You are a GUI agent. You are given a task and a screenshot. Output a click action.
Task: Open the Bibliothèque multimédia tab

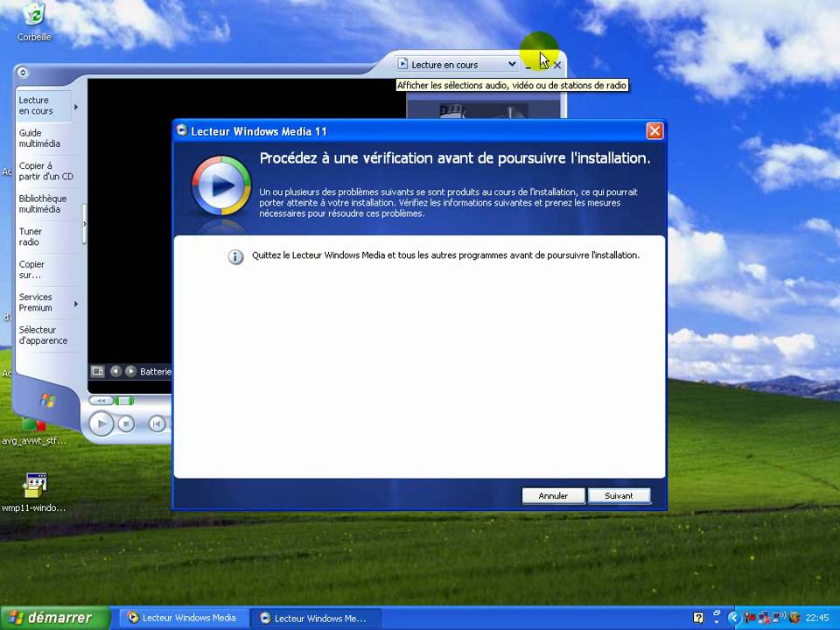(43, 204)
